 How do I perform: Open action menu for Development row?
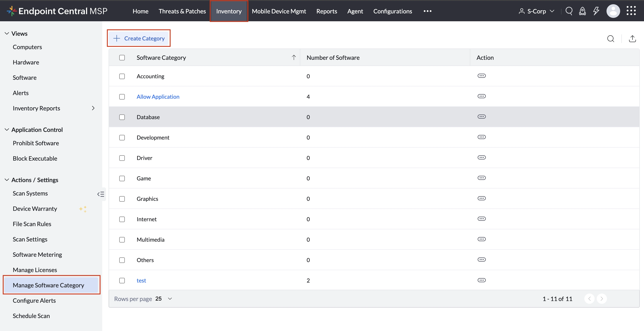[482, 137]
